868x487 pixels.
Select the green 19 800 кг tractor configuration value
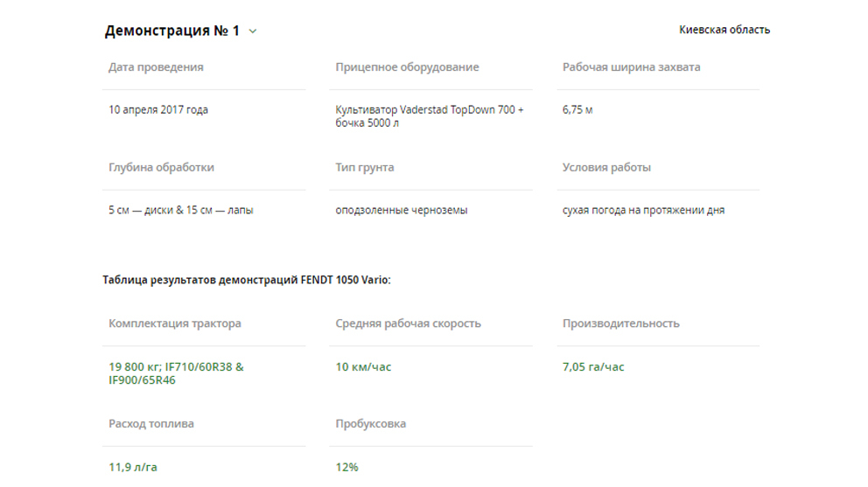[176, 373]
